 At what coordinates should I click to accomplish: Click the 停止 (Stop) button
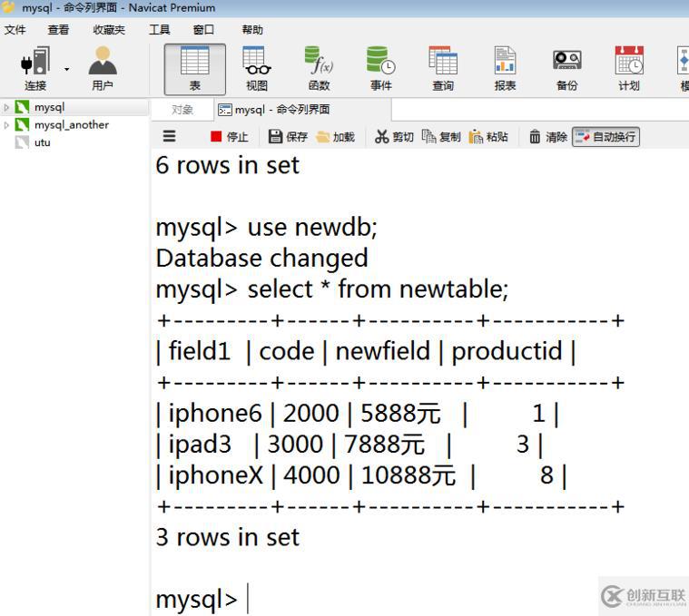click(229, 137)
